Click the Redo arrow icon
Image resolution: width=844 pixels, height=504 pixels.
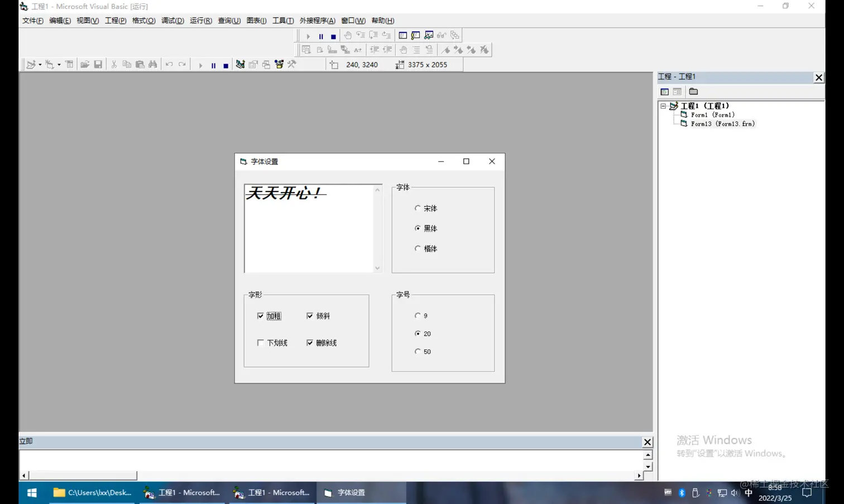coord(182,65)
